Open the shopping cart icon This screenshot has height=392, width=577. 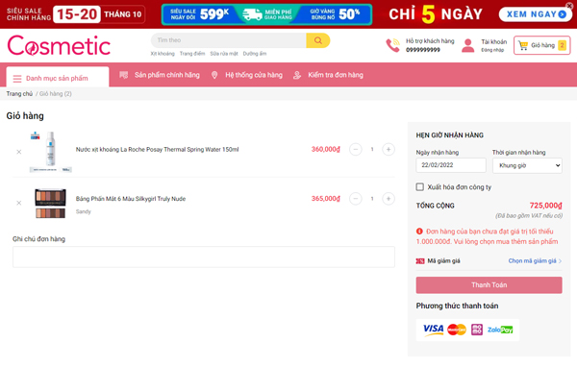click(523, 45)
